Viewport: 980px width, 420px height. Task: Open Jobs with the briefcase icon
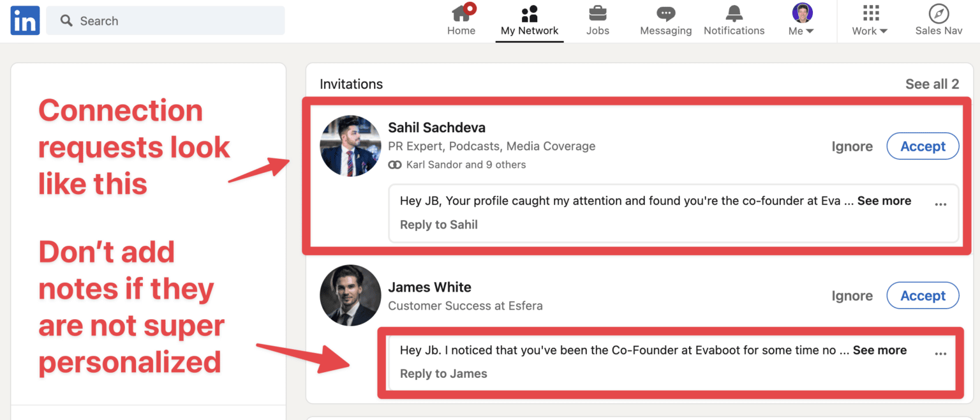click(x=597, y=13)
